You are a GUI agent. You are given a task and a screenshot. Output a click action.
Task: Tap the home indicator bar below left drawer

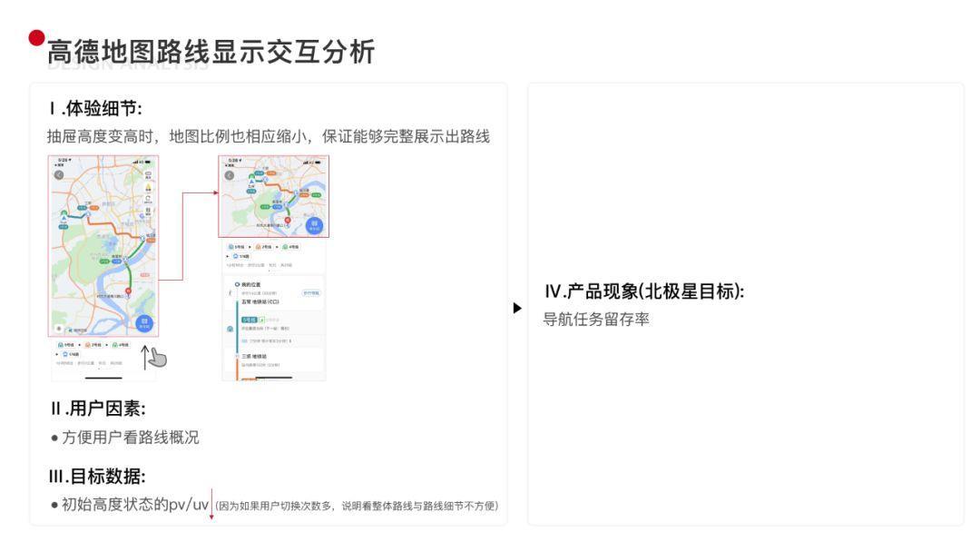(103, 378)
